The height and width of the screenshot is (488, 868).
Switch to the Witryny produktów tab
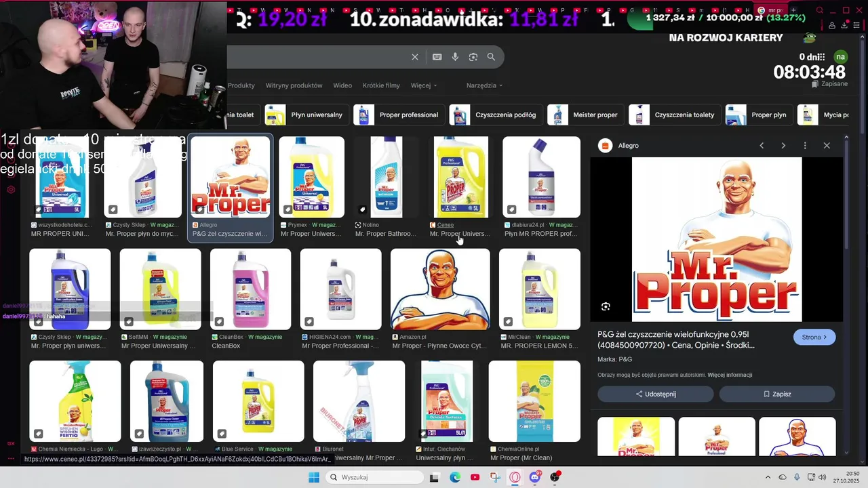tap(294, 85)
